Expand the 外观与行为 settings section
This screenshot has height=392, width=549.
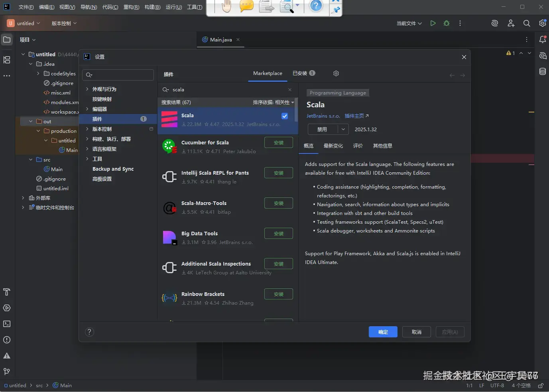click(87, 89)
